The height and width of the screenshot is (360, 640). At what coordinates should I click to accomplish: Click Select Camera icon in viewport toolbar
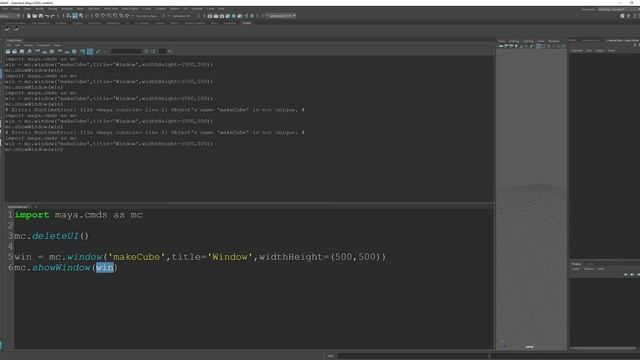tap(501, 46)
